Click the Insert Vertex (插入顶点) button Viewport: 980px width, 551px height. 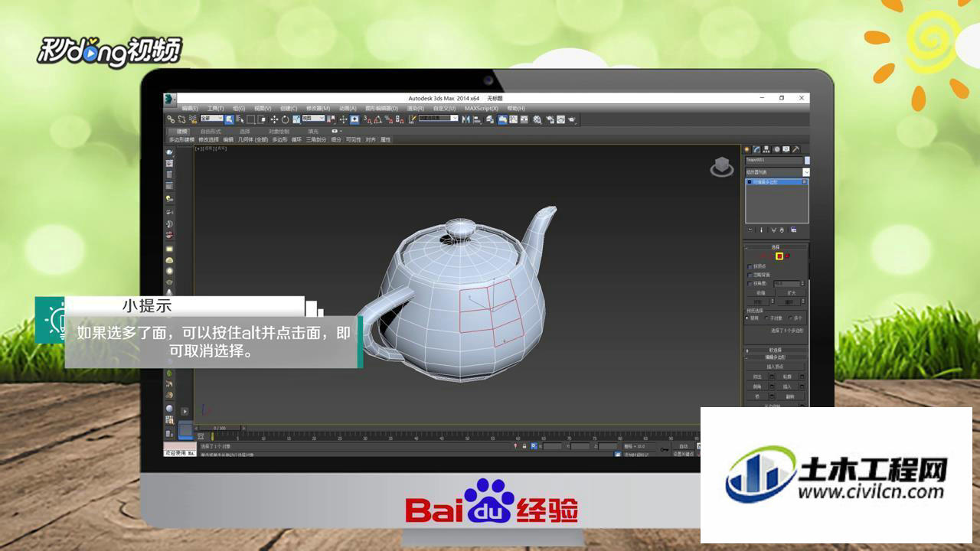(774, 366)
